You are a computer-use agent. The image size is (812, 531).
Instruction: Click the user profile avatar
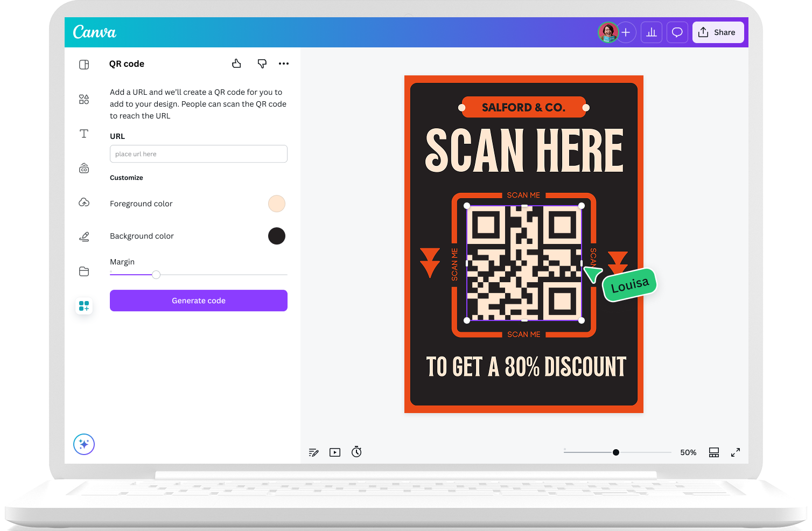click(x=608, y=32)
